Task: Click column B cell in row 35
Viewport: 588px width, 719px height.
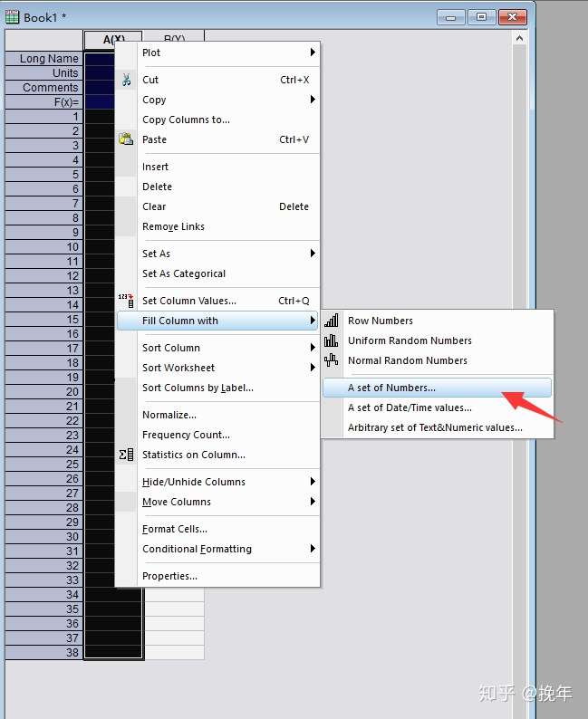Action: click(174, 609)
